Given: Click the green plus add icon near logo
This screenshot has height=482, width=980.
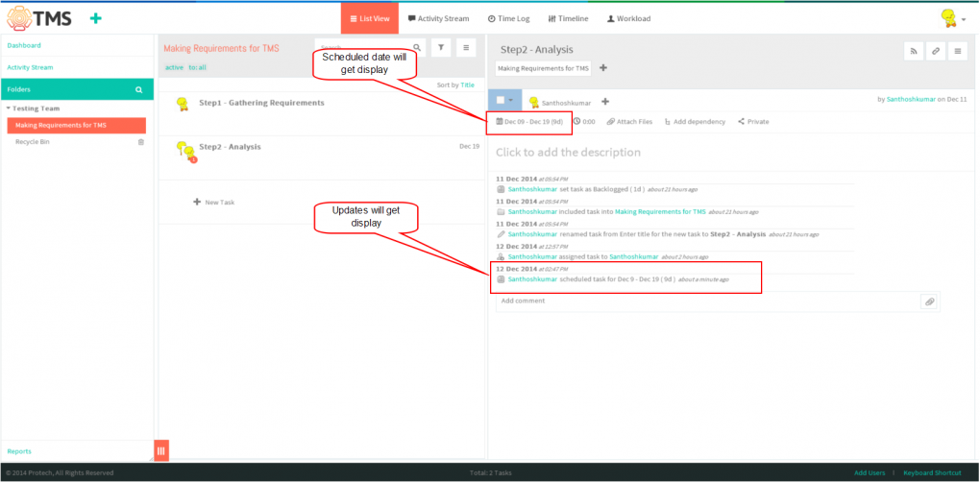Looking at the screenshot, I should pos(95,19).
